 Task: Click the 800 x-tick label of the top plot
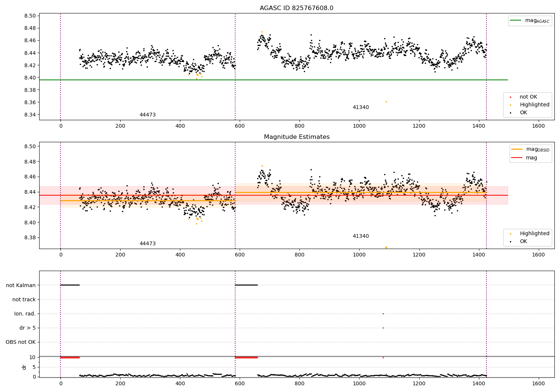point(299,126)
